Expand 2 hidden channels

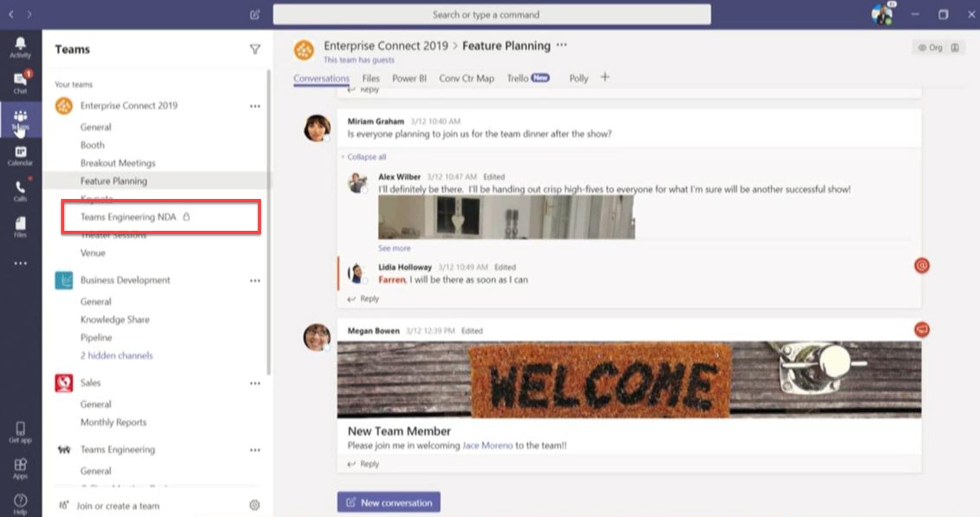(117, 356)
